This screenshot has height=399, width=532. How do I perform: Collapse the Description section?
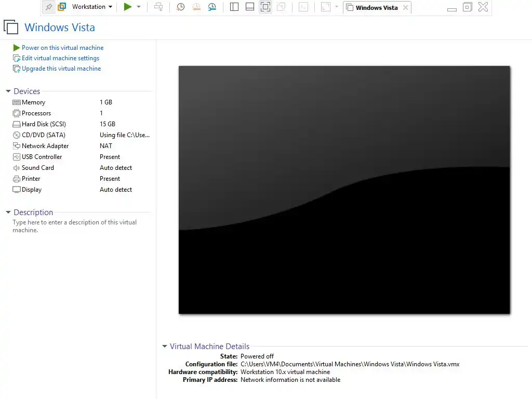[8, 212]
